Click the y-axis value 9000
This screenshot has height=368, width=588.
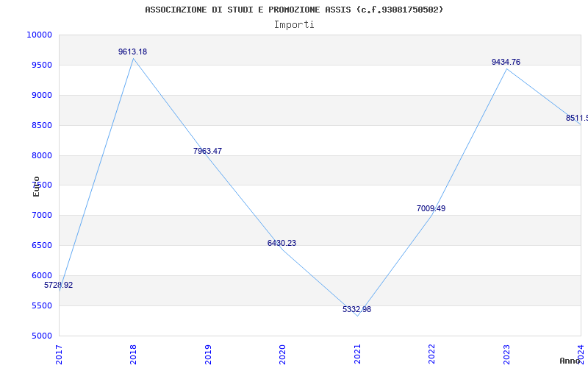pyautogui.click(x=41, y=95)
